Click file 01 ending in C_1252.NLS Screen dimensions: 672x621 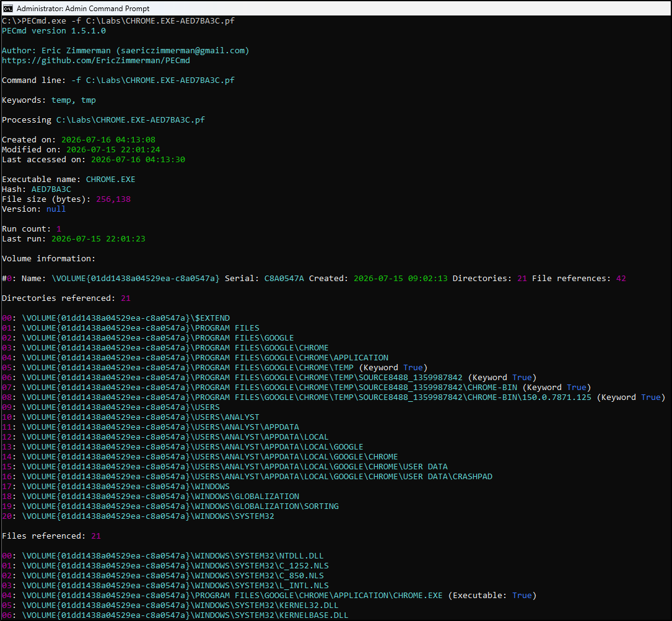click(165, 566)
